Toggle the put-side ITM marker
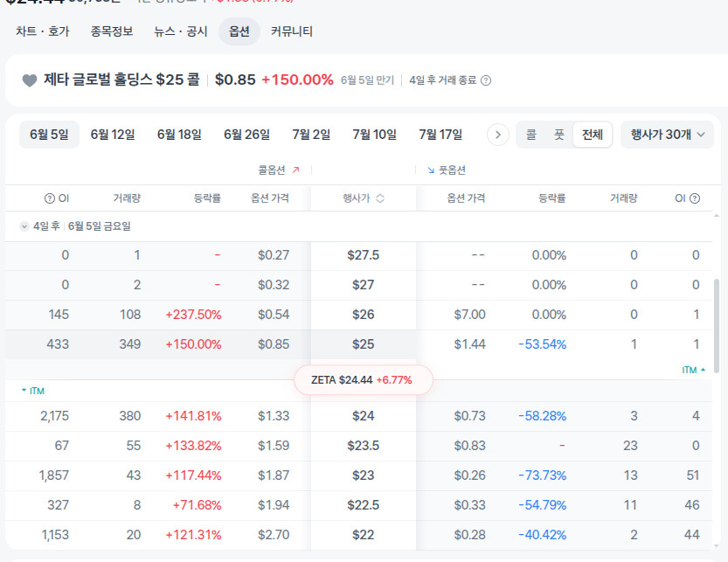This screenshot has height=562, width=728. pyautogui.click(x=694, y=370)
